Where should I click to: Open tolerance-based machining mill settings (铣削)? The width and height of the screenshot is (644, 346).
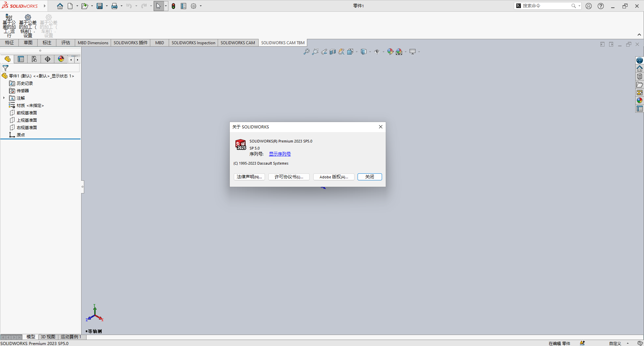click(28, 25)
